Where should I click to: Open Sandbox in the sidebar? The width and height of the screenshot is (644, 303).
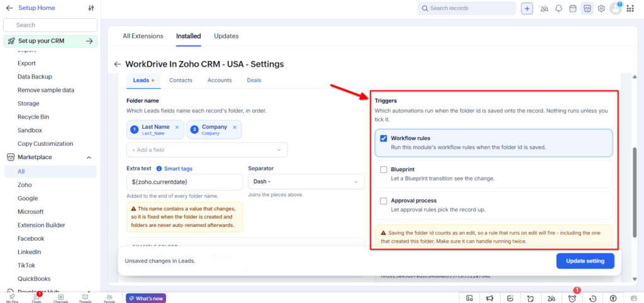click(30, 130)
